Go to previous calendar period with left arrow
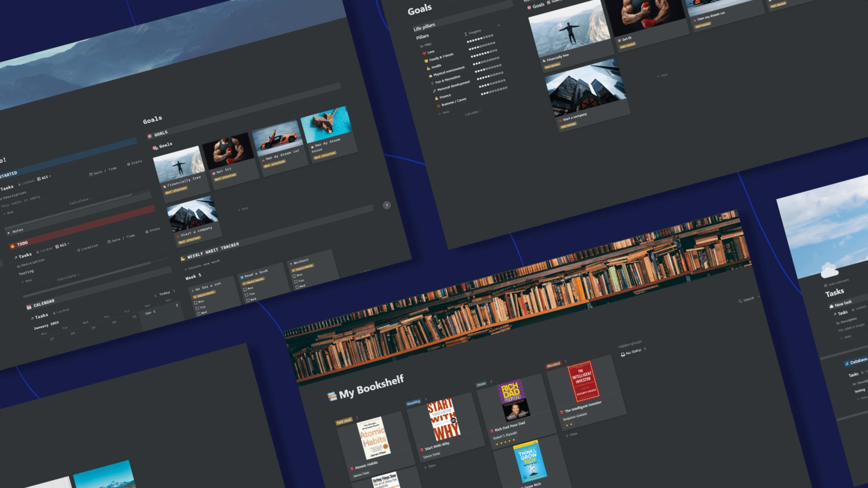This screenshot has width=868, height=488. [156, 296]
